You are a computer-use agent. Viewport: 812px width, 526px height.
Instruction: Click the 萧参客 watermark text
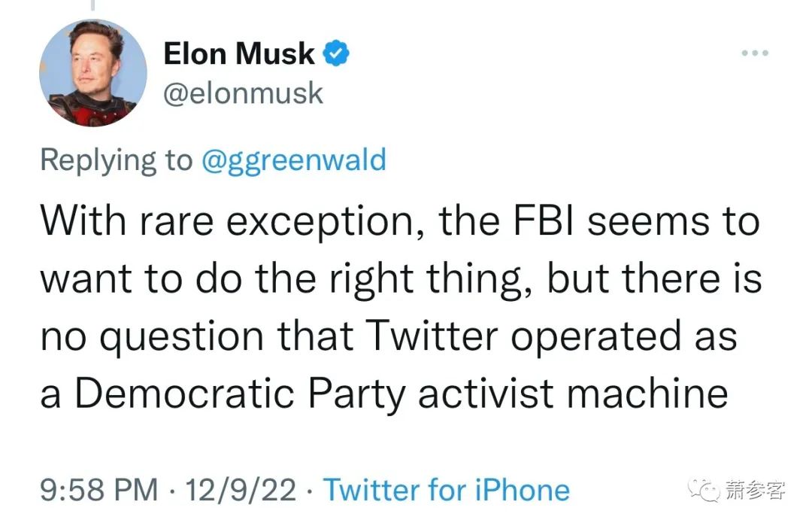click(x=755, y=490)
